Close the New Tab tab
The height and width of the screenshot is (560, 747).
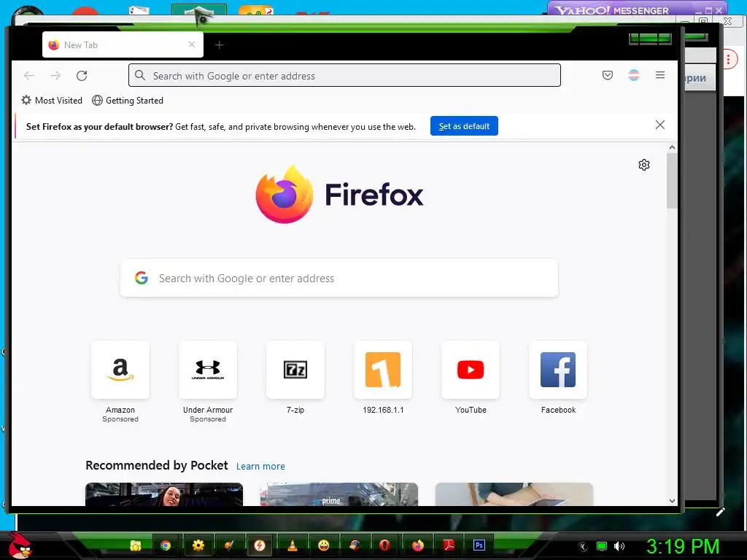pos(192,44)
